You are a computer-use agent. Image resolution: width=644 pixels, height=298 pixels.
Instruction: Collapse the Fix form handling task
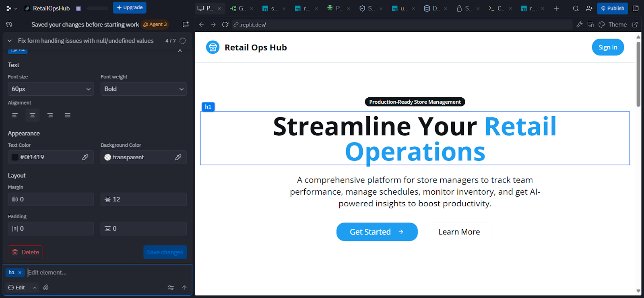10,41
